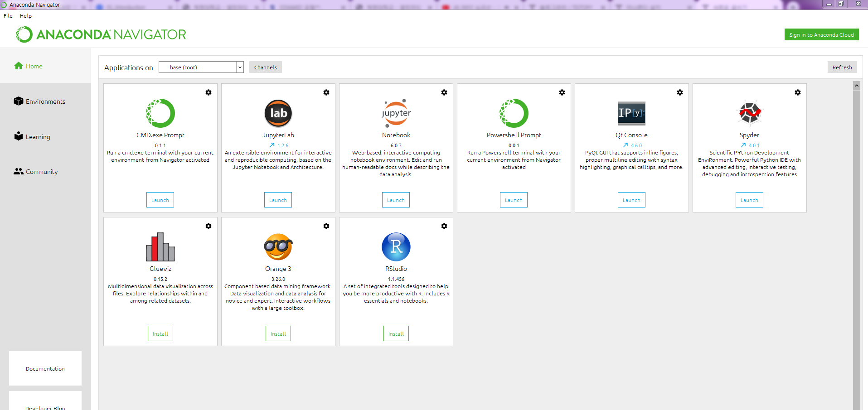Click the Home house icon in sidebar
Viewport: 868px width, 410px height.
(x=19, y=66)
